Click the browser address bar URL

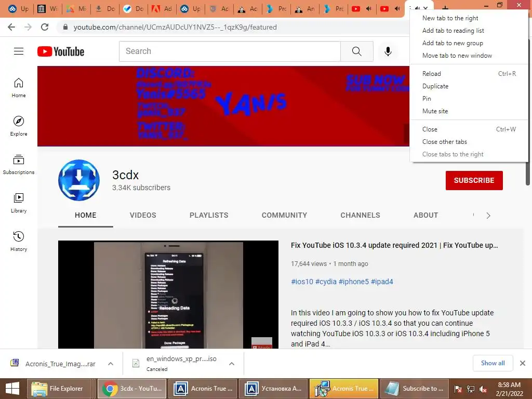pyautogui.click(x=175, y=27)
